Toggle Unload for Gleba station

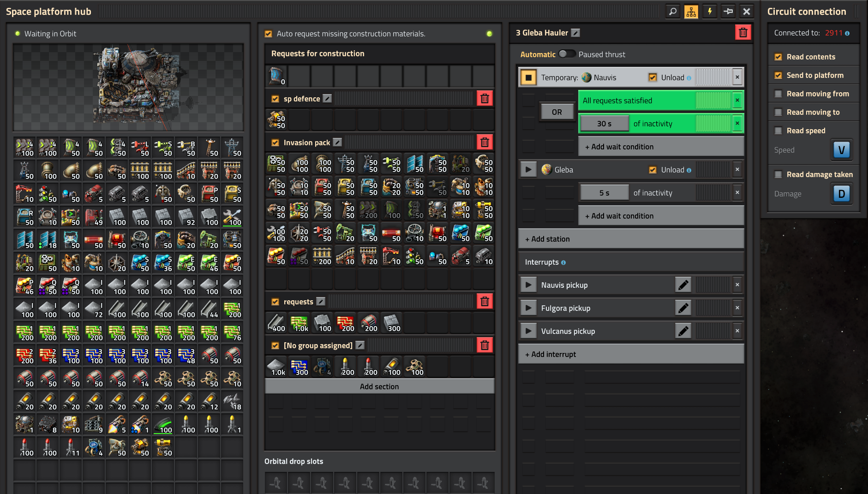pyautogui.click(x=652, y=170)
